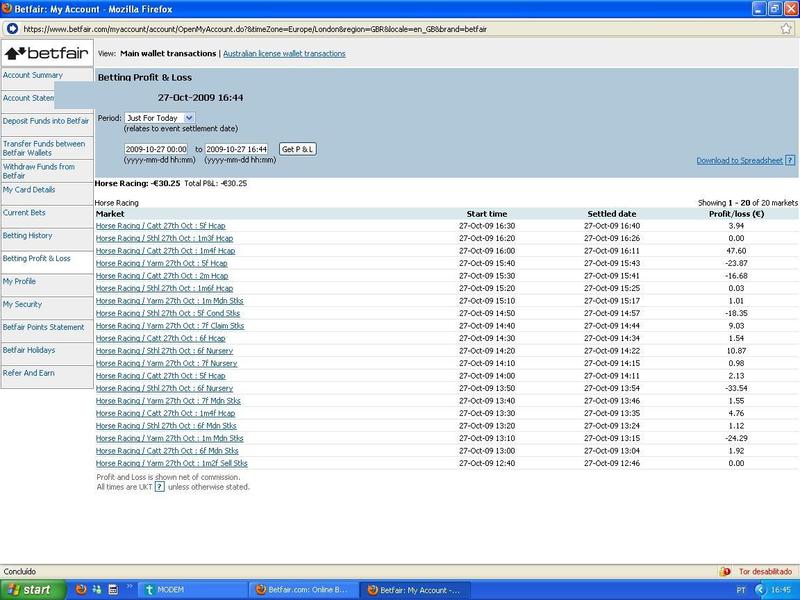Select the loss value -23.87
Image resolution: width=800 pixels, height=600 pixels.
tap(736, 263)
